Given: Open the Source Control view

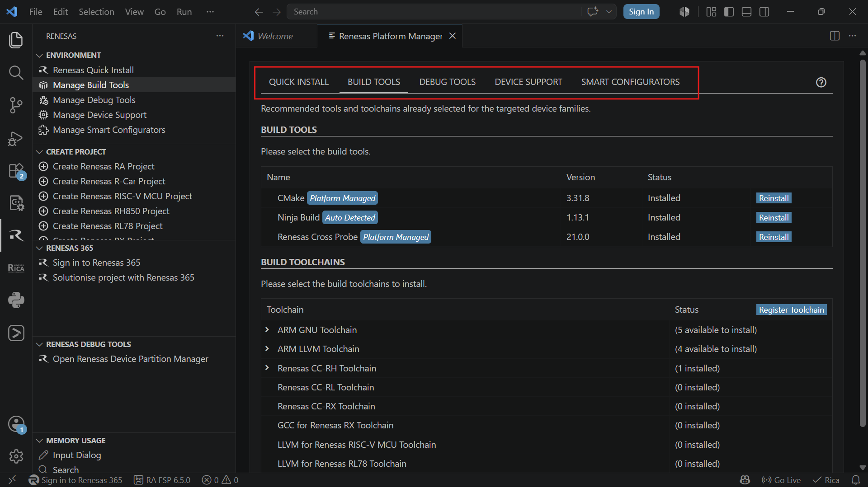Looking at the screenshot, I should (16, 105).
